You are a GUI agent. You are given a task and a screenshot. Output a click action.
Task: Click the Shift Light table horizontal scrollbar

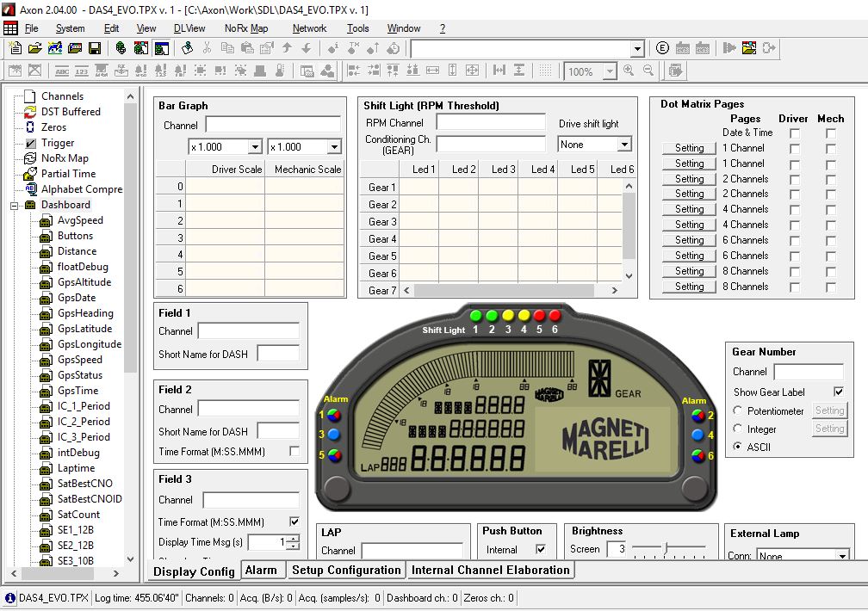[510, 290]
